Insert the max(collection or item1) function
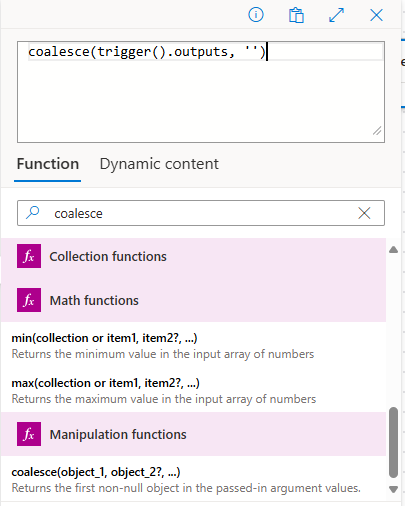 [x=105, y=383]
